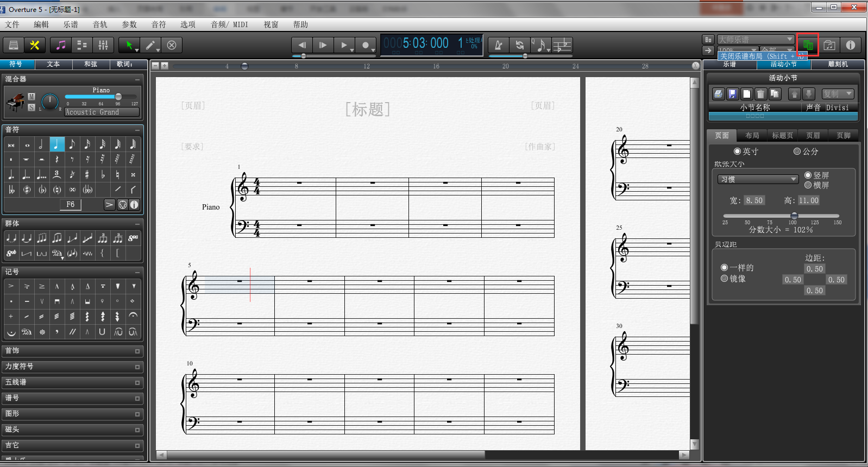The height and width of the screenshot is (467, 868).
Task: Click the Acoustic Grand instrument button
Action: (x=102, y=112)
